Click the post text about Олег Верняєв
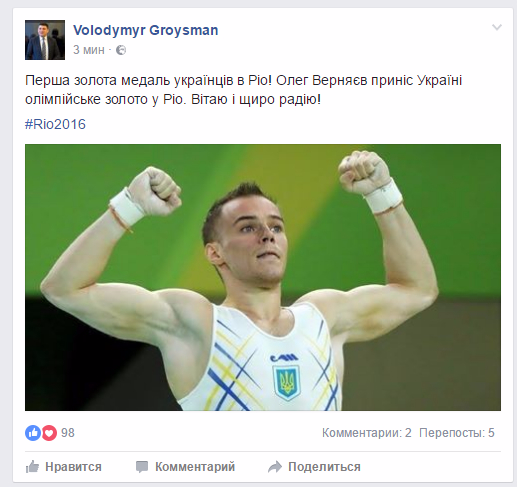Screen dimensions: 517x487 point(243,90)
